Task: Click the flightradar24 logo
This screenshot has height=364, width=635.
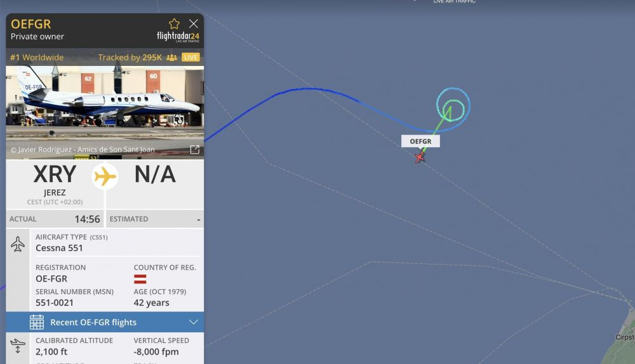Action: 178,37
